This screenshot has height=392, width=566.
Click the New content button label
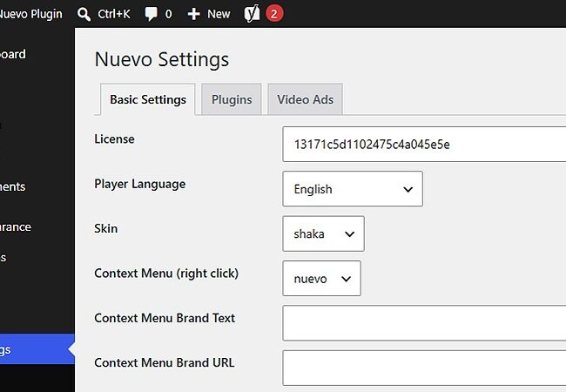pyautogui.click(x=219, y=14)
